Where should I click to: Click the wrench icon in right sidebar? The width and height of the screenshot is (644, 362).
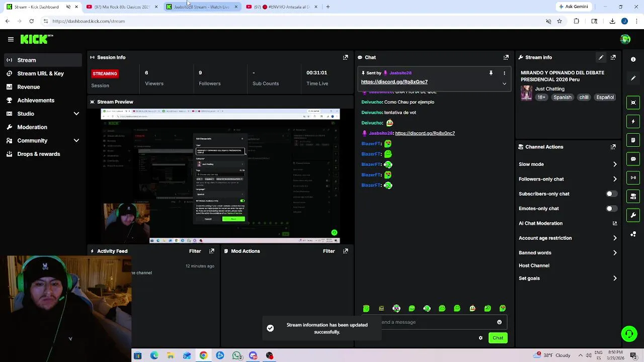[x=633, y=215]
